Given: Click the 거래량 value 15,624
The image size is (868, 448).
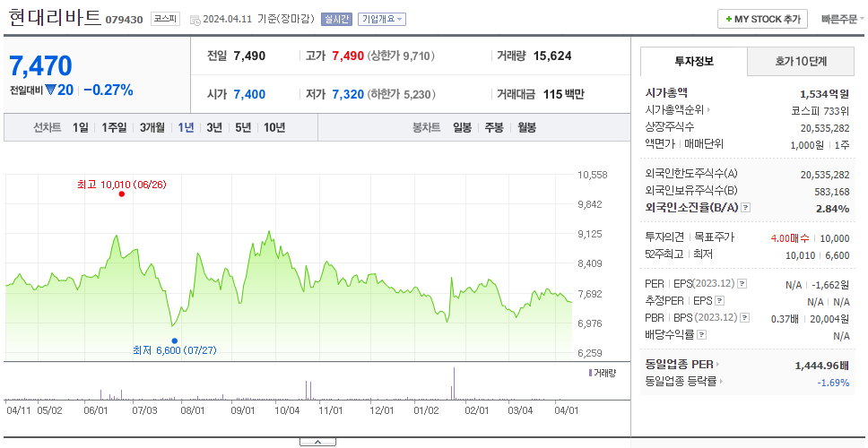Looking at the screenshot, I should [x=552, y=56].
